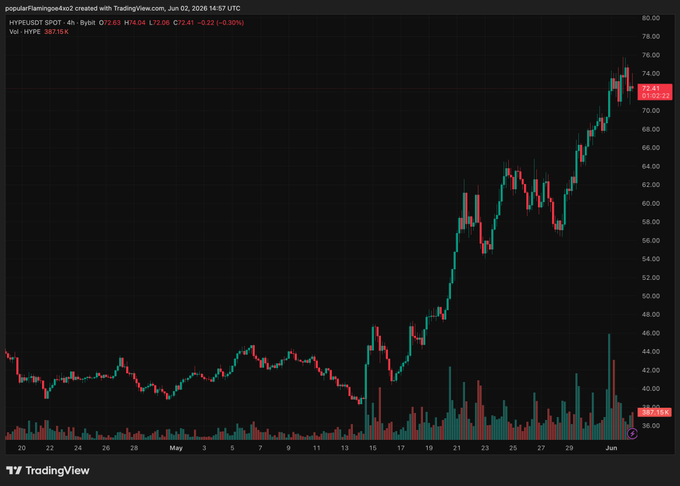Click the popularFlamingoe4xo2 snapshot caption
The image size is (680, 486).
(x=123, y=8)
